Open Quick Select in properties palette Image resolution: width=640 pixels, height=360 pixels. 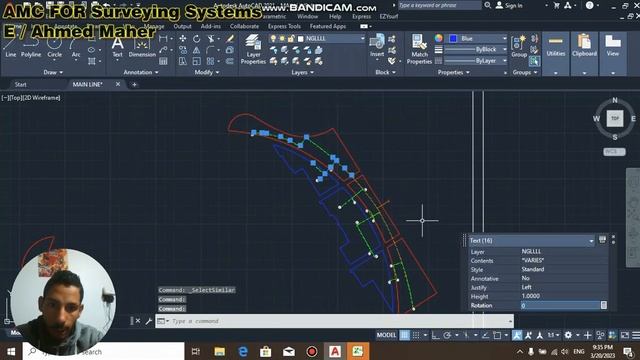(x=602, y=240)
